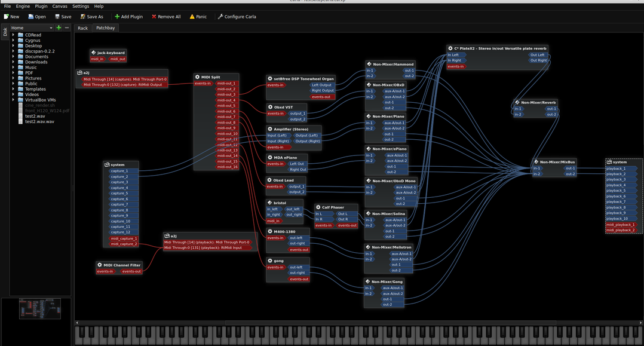This screenshot has width=644, height=346.
Task: Click the vertical Disk side tab
Action: click(x=5, y=32)
